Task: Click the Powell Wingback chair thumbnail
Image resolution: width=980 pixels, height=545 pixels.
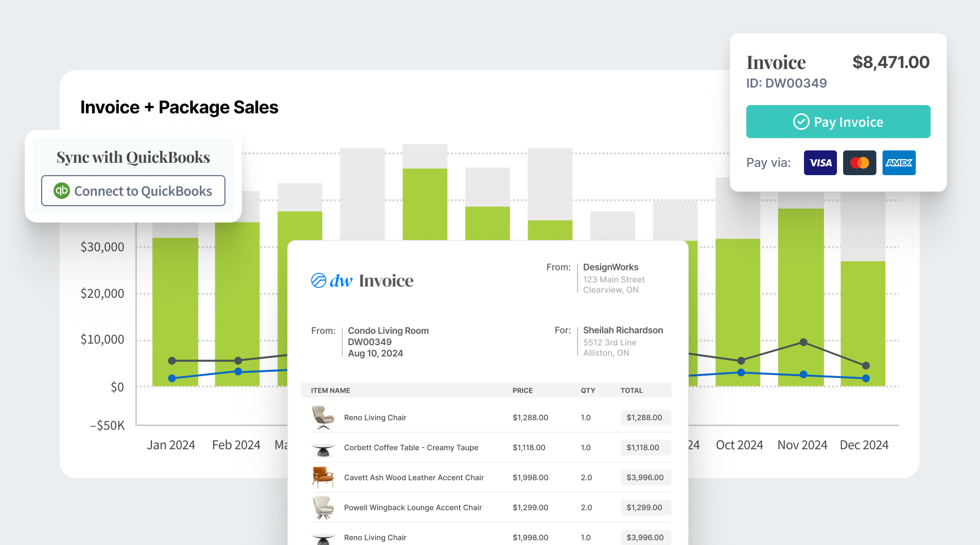Action: [x=323, y=507]
